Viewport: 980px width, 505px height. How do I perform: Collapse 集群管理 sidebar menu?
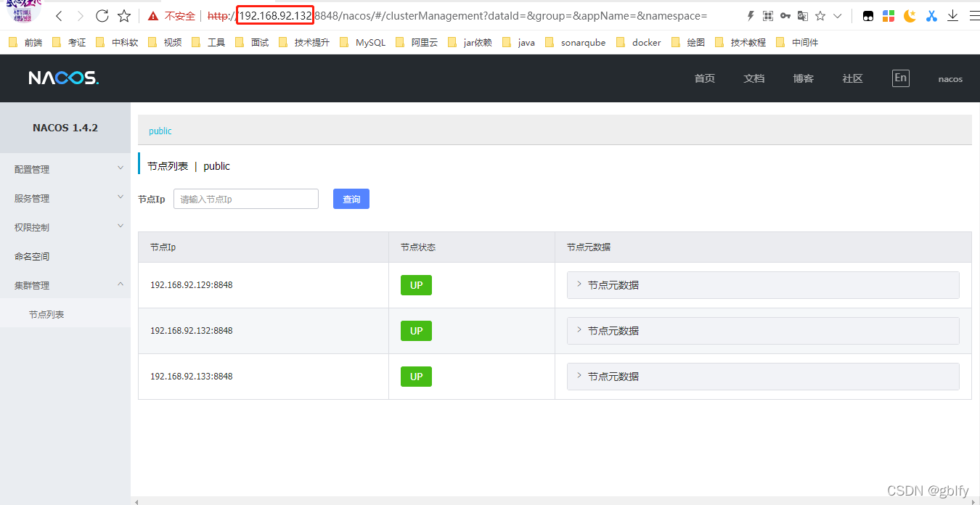tap(65, 285)
